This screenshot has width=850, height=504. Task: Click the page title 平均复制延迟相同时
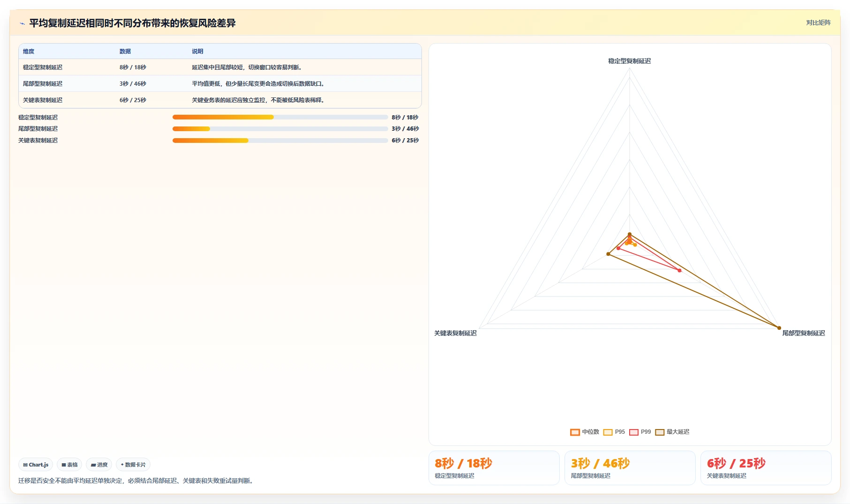point(132,23)
